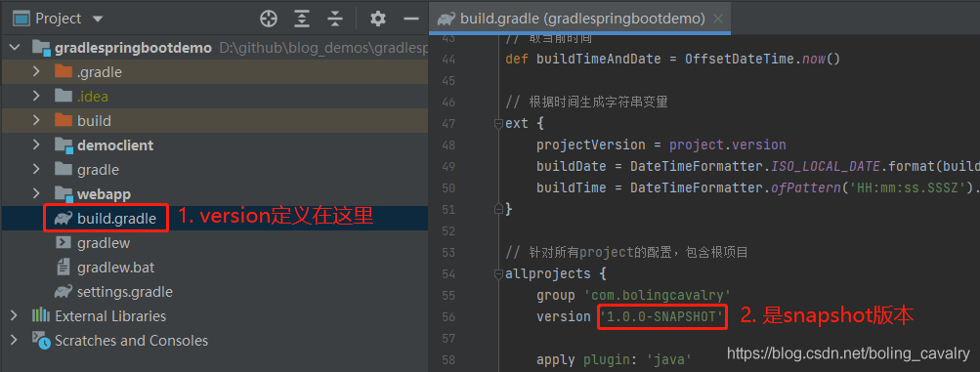Collapse gradlespringbootdemo root node
The height and width of the screenshot is (372, 980).
pos(15,48)
